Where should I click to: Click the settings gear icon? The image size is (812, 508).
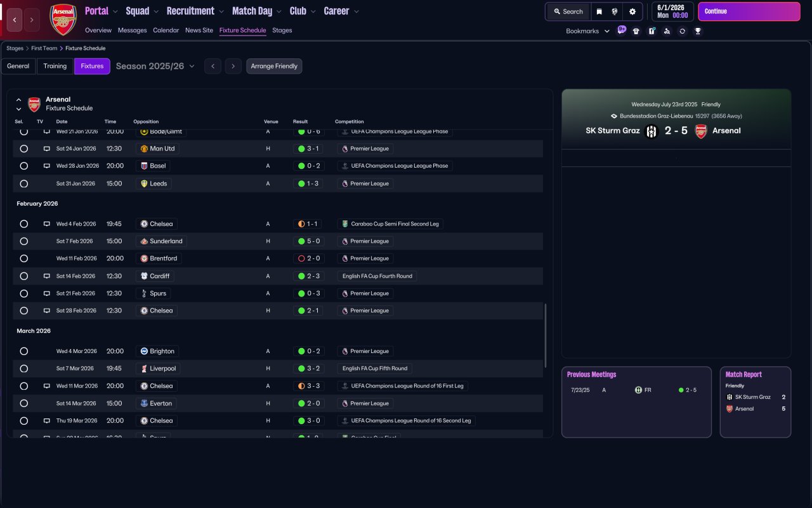tap(632, 11)
